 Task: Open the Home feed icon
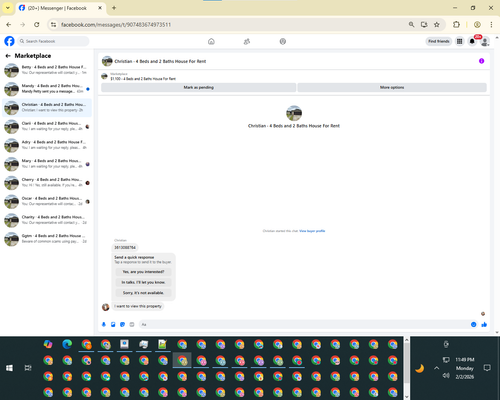click(x=211, y=41)
